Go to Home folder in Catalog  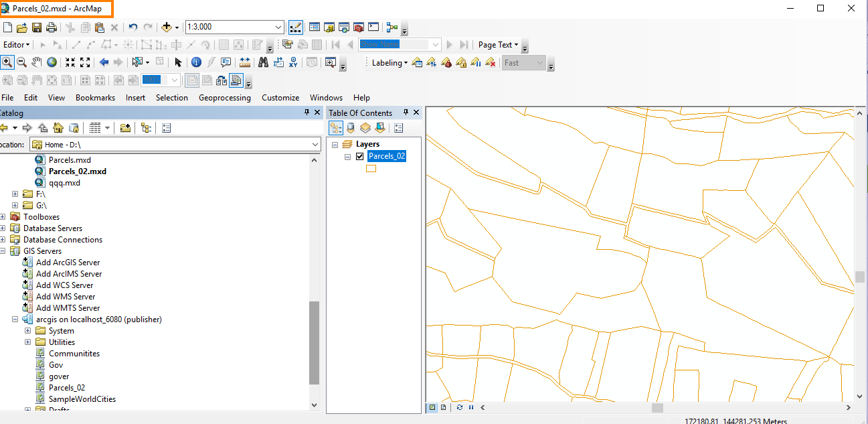[x=58, y=128]
